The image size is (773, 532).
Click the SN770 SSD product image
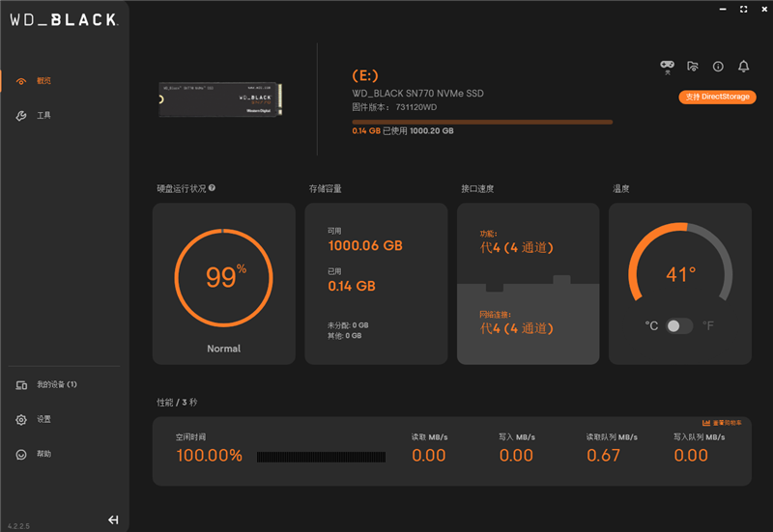pos(220,99)
